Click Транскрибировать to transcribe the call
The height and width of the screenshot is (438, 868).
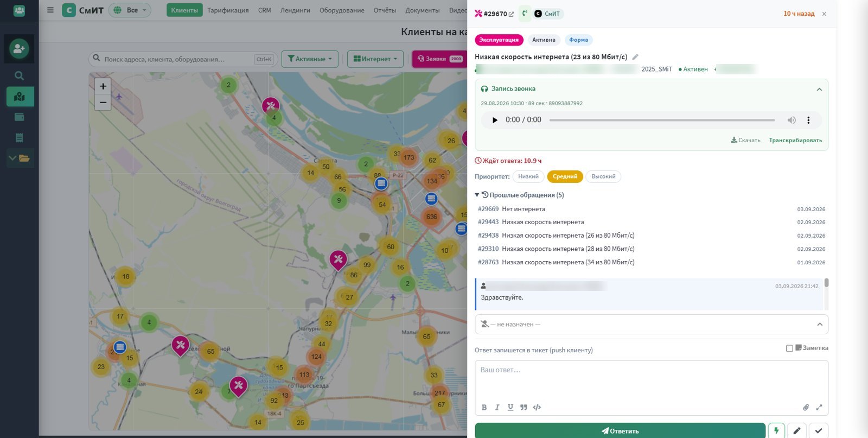[795, 140]
